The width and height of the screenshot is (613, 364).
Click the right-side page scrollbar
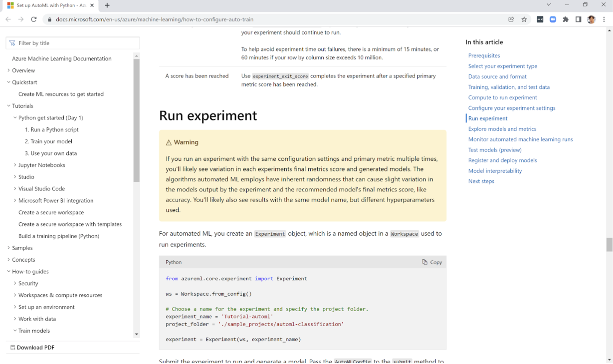609,244
